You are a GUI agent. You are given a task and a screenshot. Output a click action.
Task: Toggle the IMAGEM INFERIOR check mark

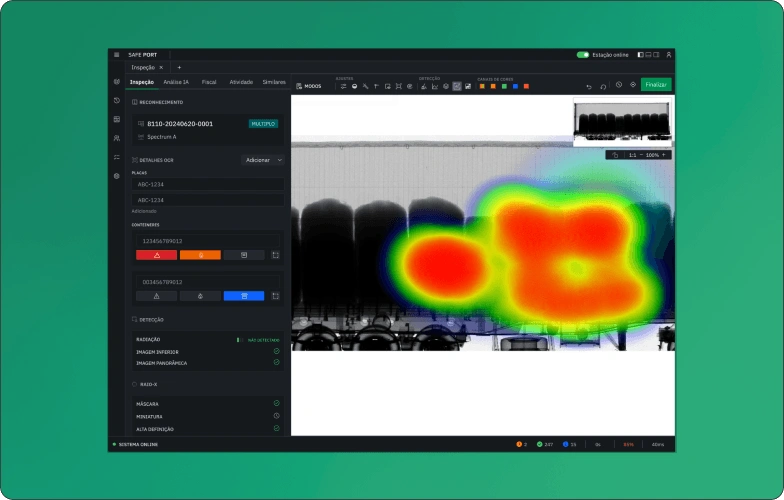pos(276,351)
